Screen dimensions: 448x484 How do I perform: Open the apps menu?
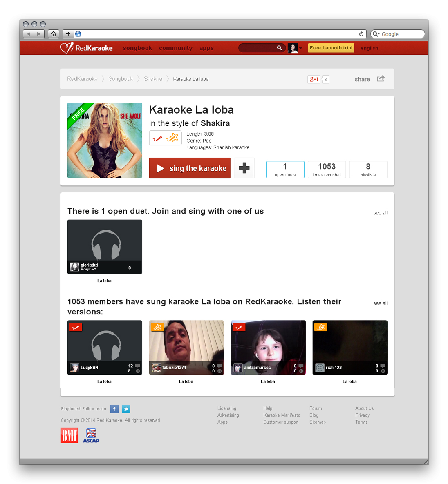206,48
